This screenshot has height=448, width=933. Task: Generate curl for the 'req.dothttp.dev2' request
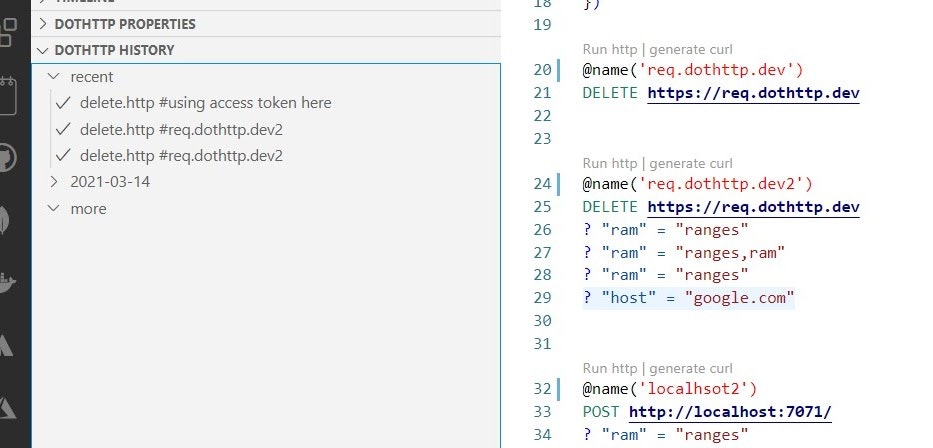coord(691,163)
